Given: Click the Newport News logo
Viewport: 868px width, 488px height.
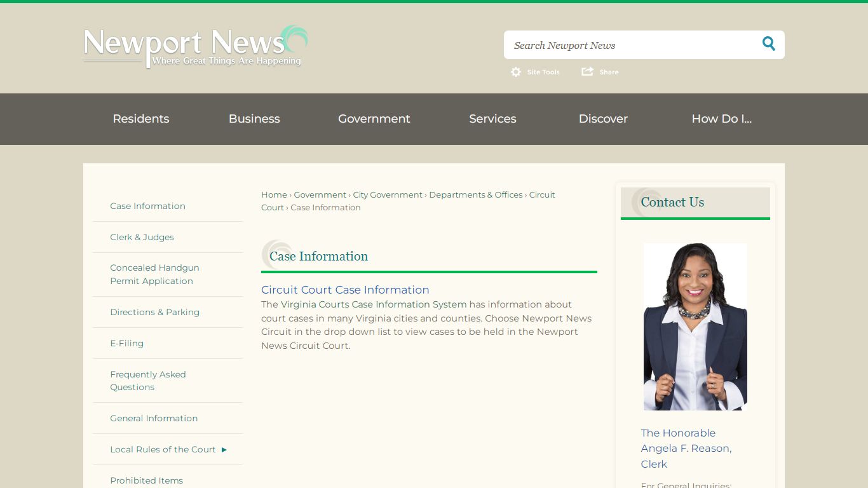Looking at the screenshot, I should [x=196, y=46].
